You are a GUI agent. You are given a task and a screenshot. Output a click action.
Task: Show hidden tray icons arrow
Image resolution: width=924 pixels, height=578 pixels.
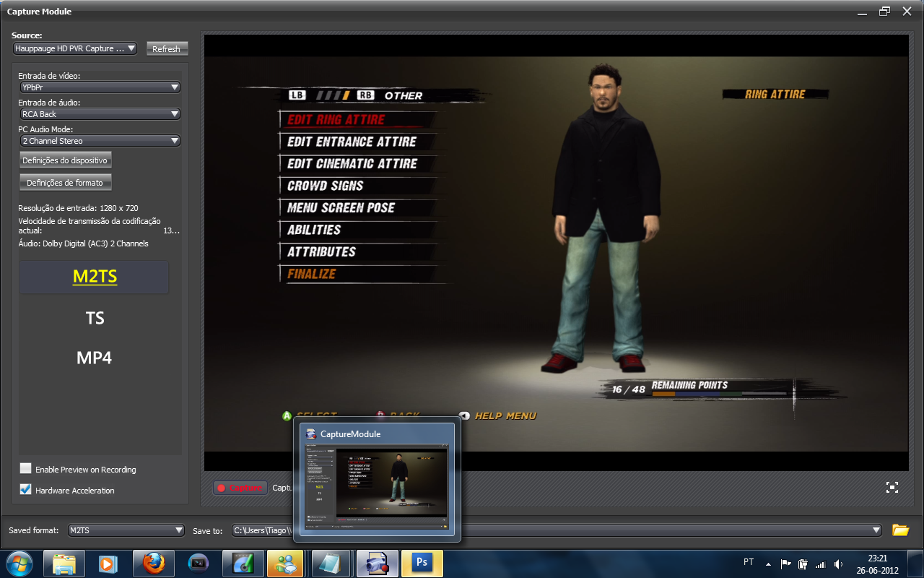(x=768, y=564)
